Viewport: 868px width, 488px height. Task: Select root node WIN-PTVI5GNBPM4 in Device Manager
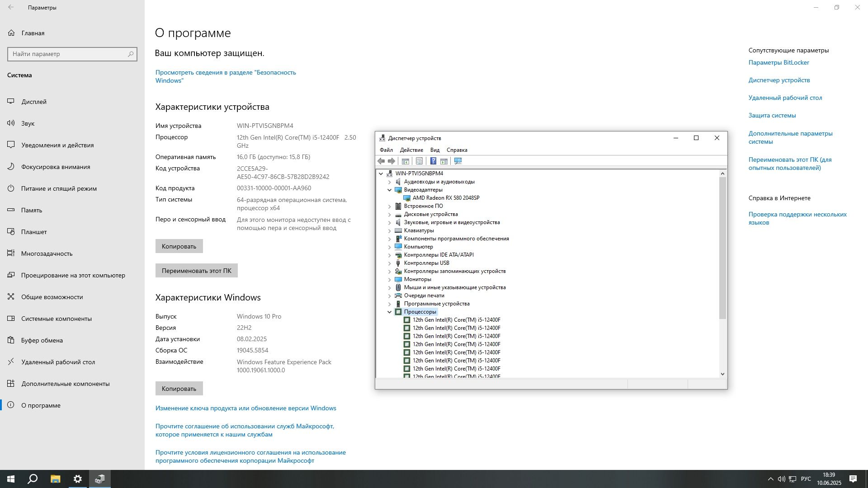click(x=419, y=174)
